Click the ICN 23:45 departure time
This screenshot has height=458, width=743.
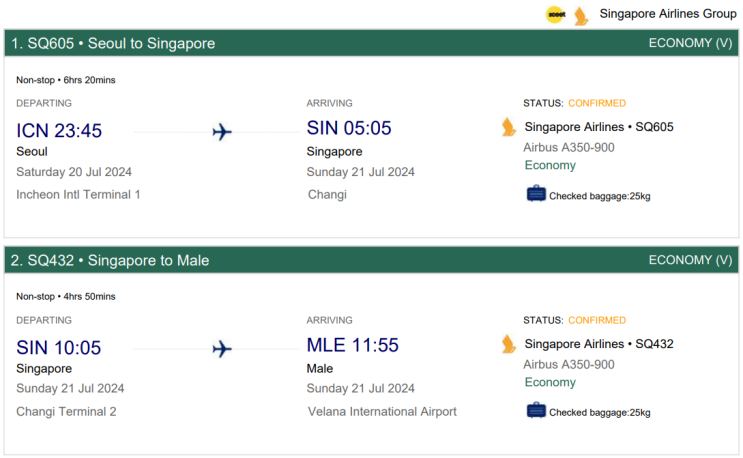tap(59, 130)
